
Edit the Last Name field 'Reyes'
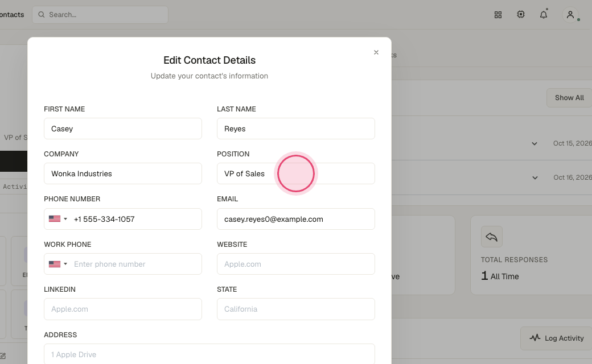(x=295, y=129)
